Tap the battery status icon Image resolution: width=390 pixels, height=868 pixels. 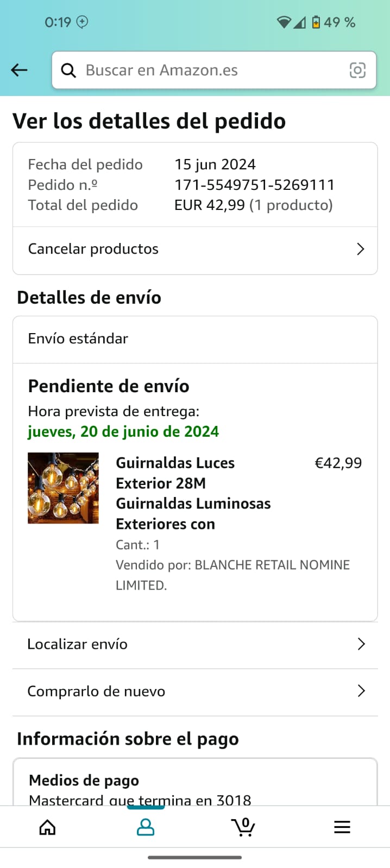316,22
